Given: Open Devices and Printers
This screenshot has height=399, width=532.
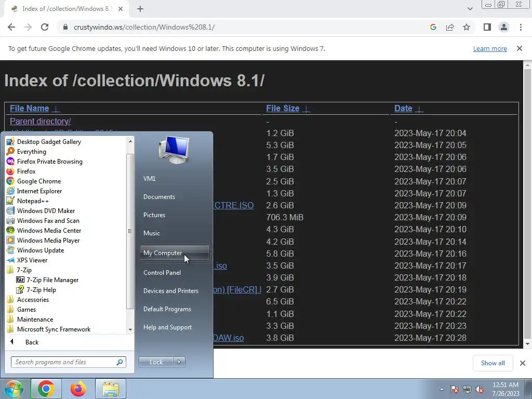Looking at the screenshot, I should 170,291.
